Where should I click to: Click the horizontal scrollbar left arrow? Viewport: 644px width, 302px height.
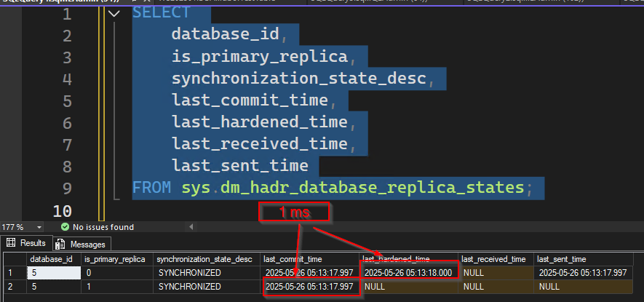tap(191, 227)
